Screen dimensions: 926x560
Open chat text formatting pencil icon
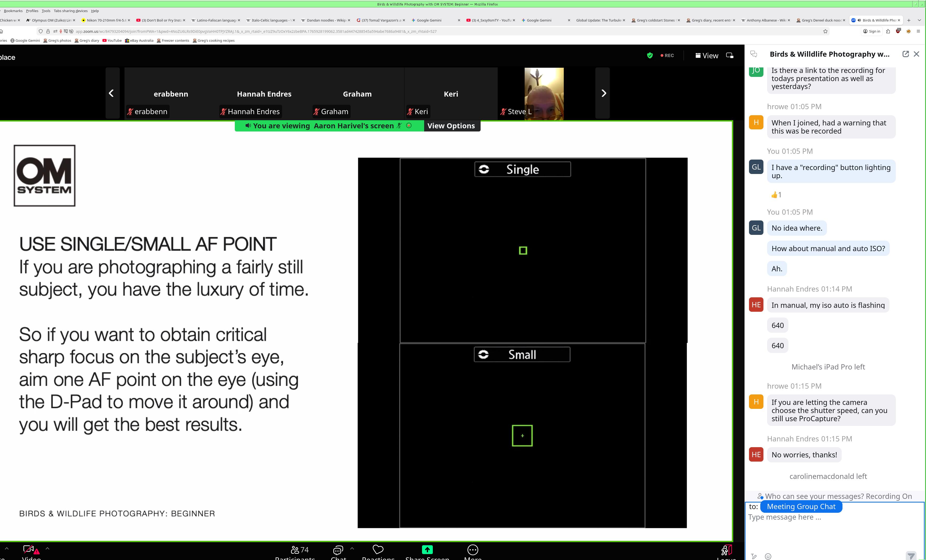[753, 556]
